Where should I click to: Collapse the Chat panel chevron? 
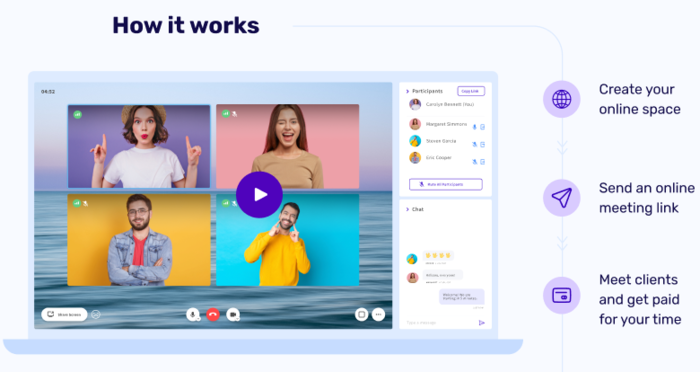(407, 209)
